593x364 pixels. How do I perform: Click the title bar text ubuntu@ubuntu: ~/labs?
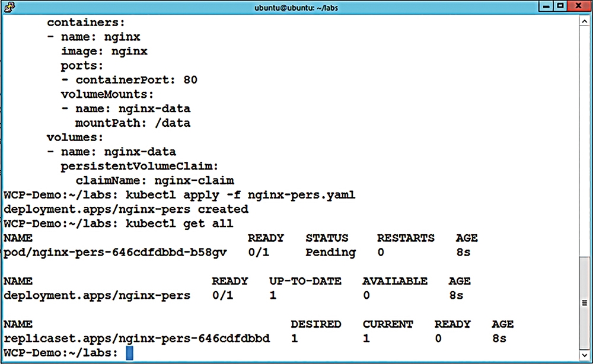(x=296, y=8)
